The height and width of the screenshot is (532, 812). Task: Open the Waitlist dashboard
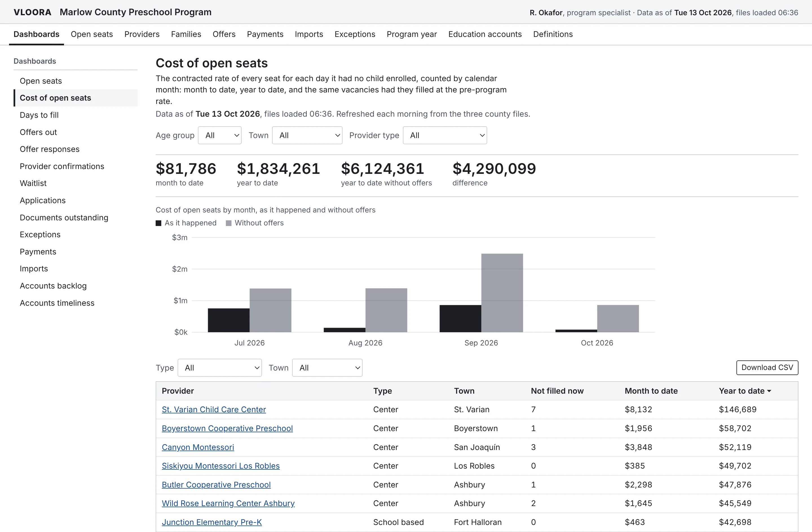(x=75, y=183)
